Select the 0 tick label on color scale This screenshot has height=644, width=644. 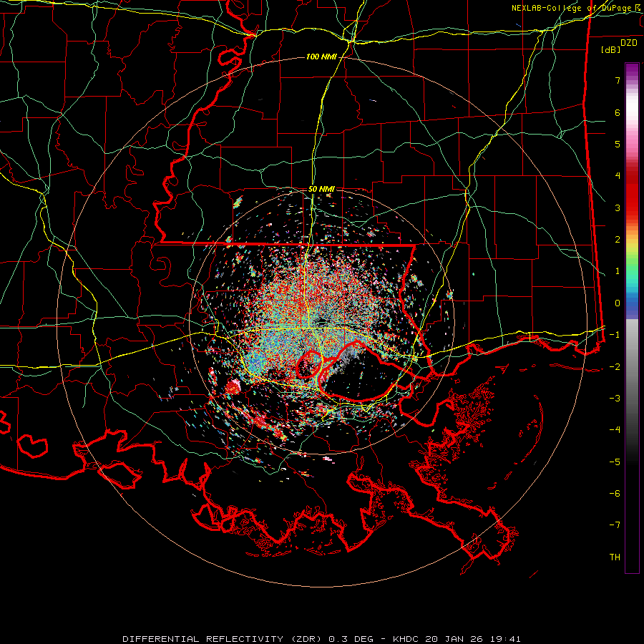pos(618,303)
